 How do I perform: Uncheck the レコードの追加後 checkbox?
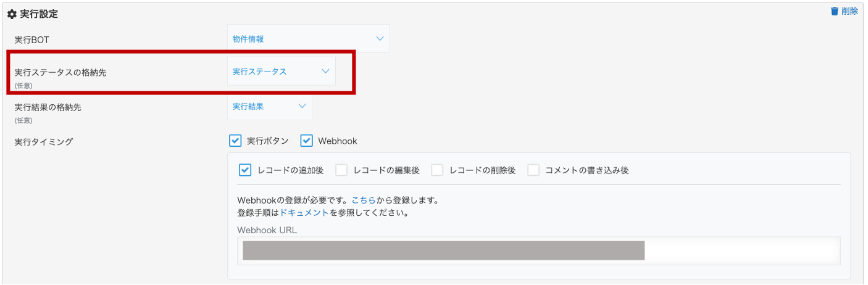coord(245,170)
